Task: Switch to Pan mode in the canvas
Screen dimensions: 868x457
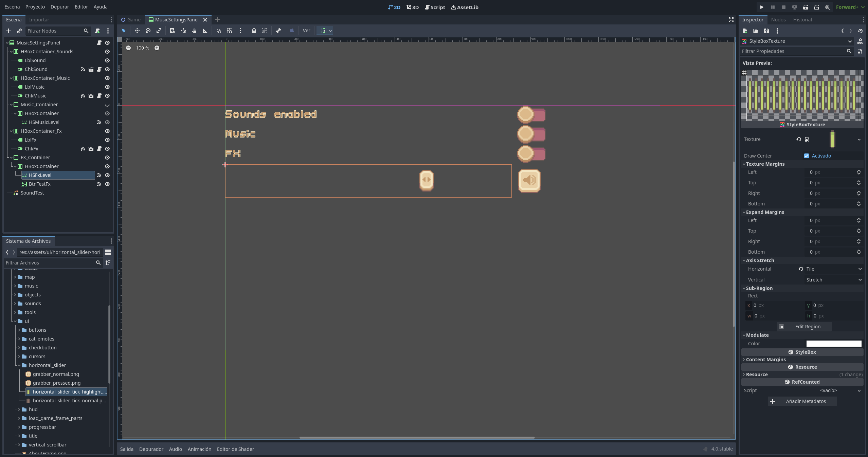Action: pos(194,31)
